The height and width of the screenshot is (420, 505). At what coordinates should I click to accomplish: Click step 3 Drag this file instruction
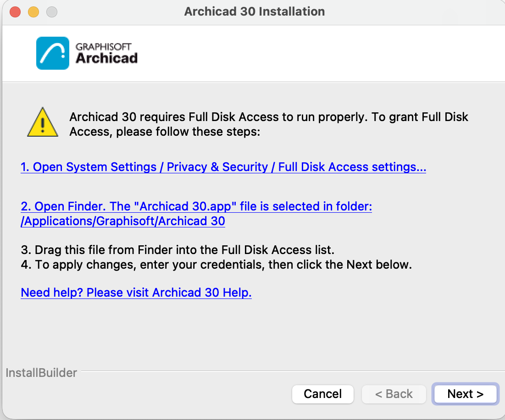click(x=178, y=250)
